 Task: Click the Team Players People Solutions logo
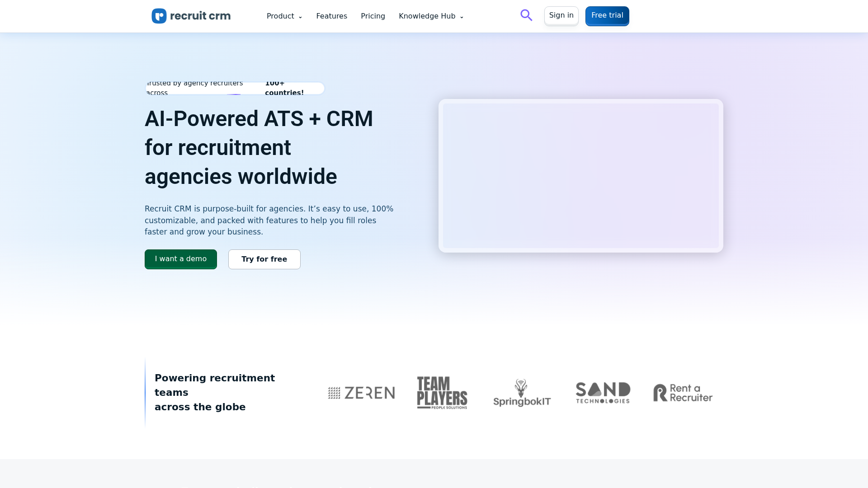tap(442, 392)
